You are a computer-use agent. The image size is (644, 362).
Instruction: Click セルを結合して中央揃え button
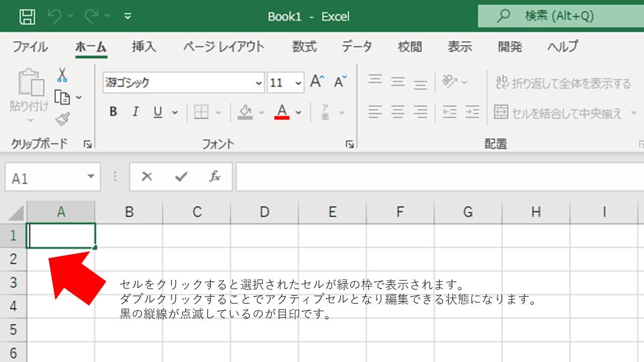pos(558,113)
